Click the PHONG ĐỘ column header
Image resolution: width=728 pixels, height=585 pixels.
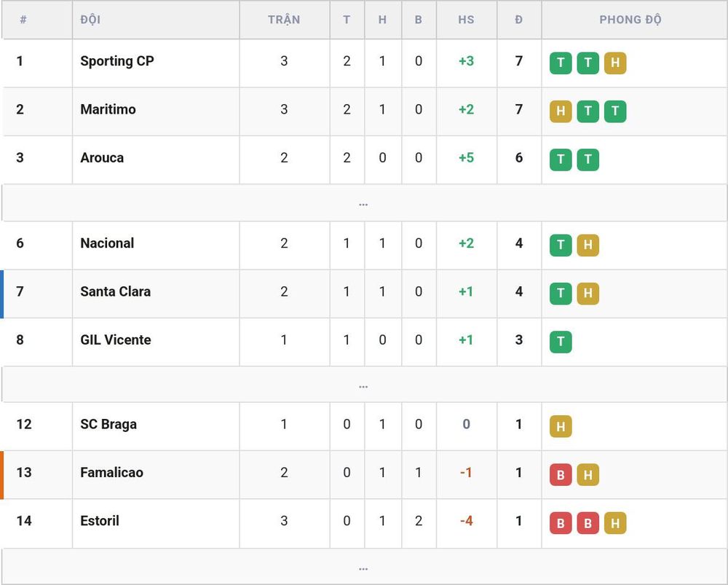pyautogui.click(x=630, y=20)
